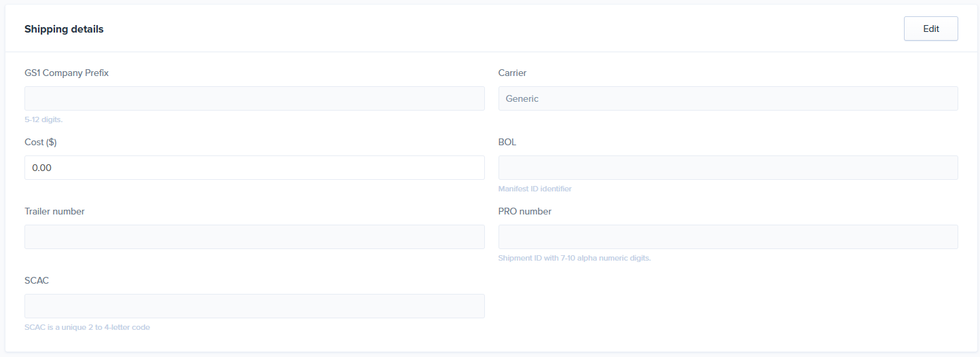This screenshot has height=357, width=980.
Task: Focus the GS1 Company Prefix input field
Action: [x=255, y=98]
